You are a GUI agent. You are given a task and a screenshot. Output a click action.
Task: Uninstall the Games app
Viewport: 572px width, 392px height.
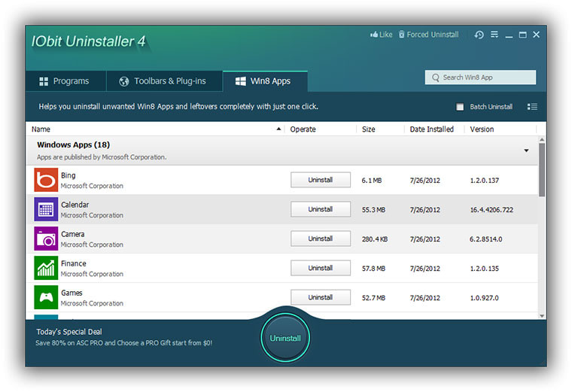coord(321,297)
